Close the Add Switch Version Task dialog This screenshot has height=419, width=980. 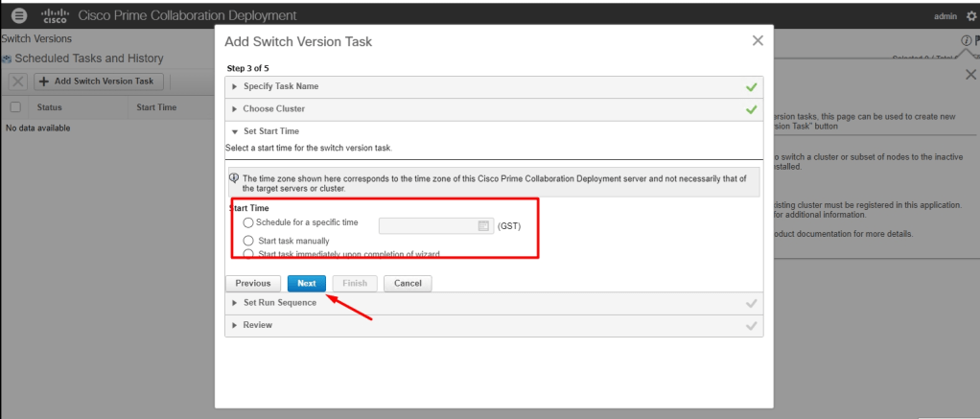pos(758,40)
